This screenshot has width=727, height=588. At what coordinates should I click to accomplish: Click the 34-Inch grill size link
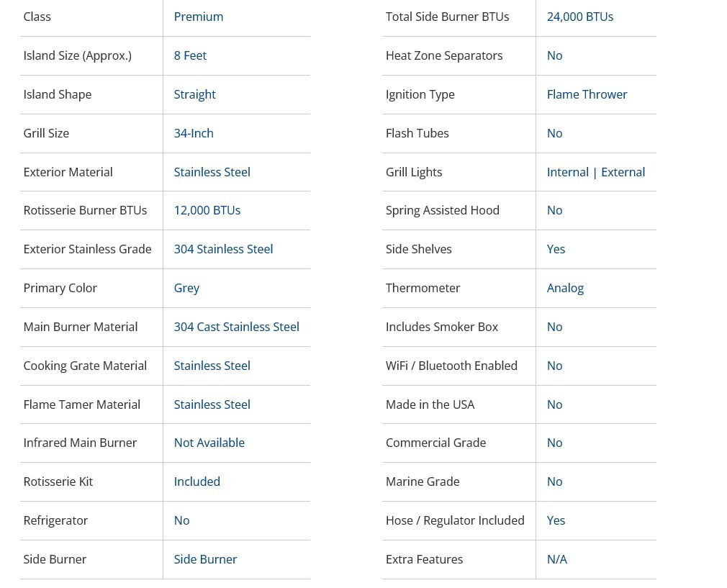click(194, 133)
